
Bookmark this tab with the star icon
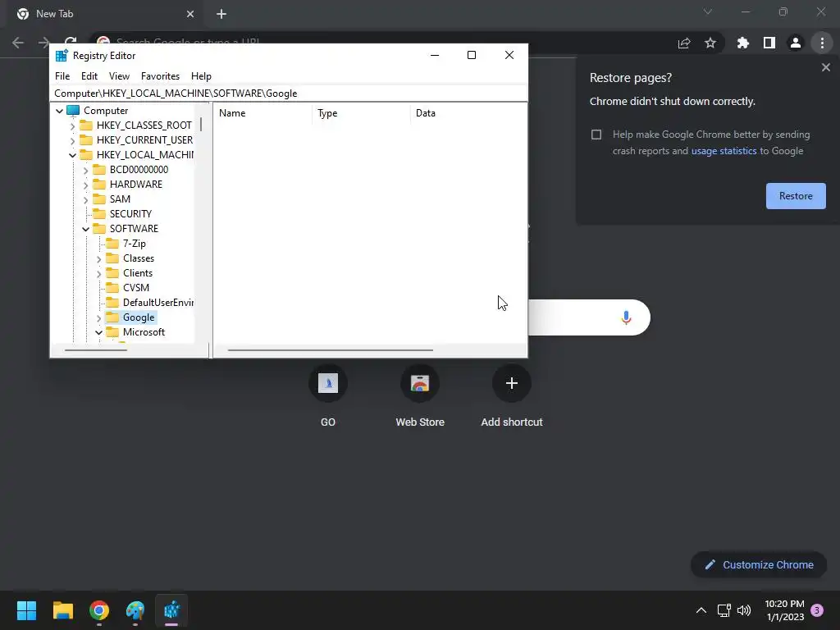pos(710,43)
